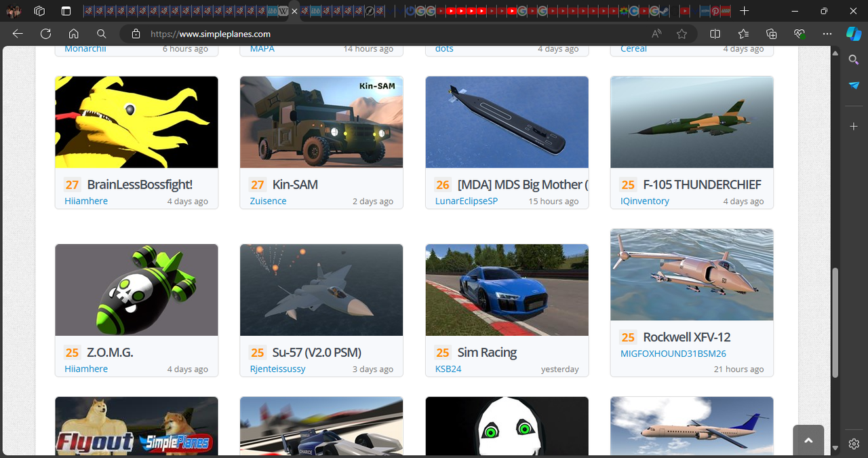Image resolution: width=868 pixels, height=458 pixels.
Task: Refresh the current page
Action: click(x=45, y=33)
